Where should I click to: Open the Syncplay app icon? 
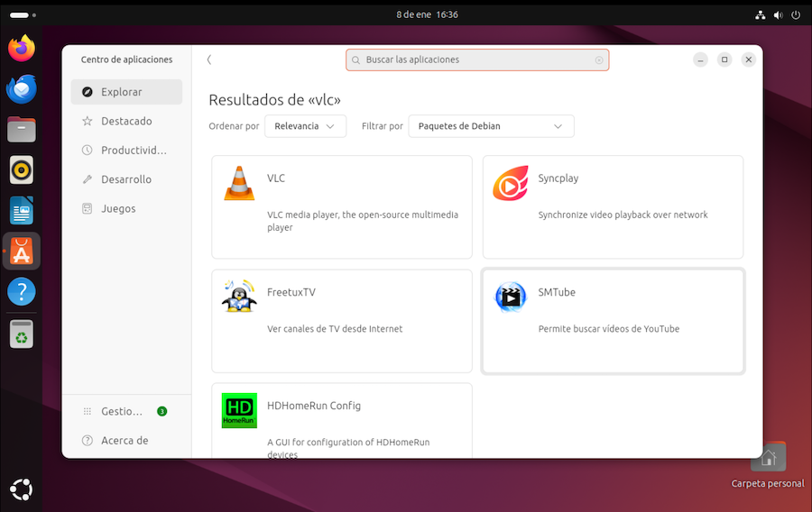click(510, 183)
